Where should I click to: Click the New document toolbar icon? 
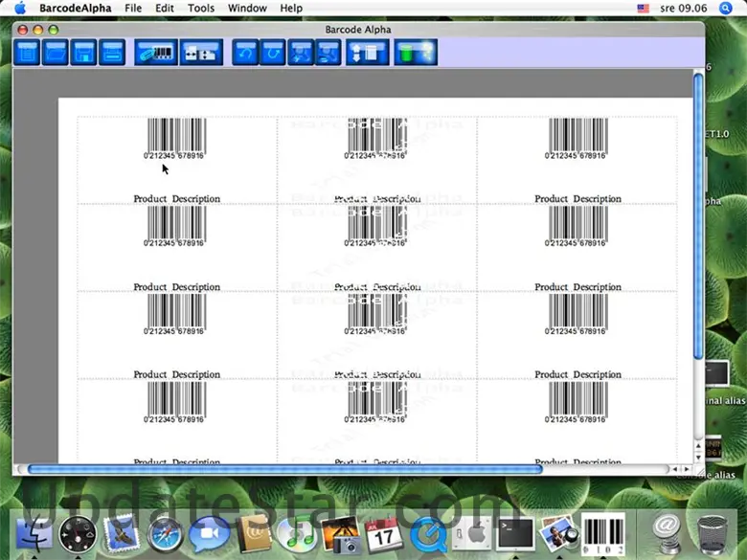(27, 52)
